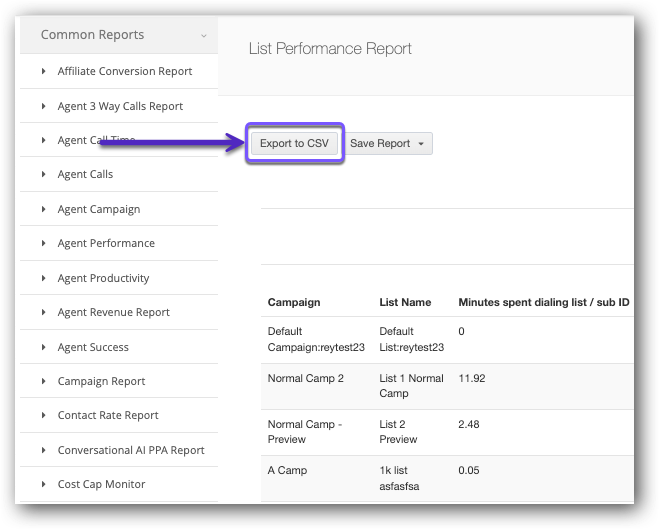Open the Agent Campaign report

point(99,209)
